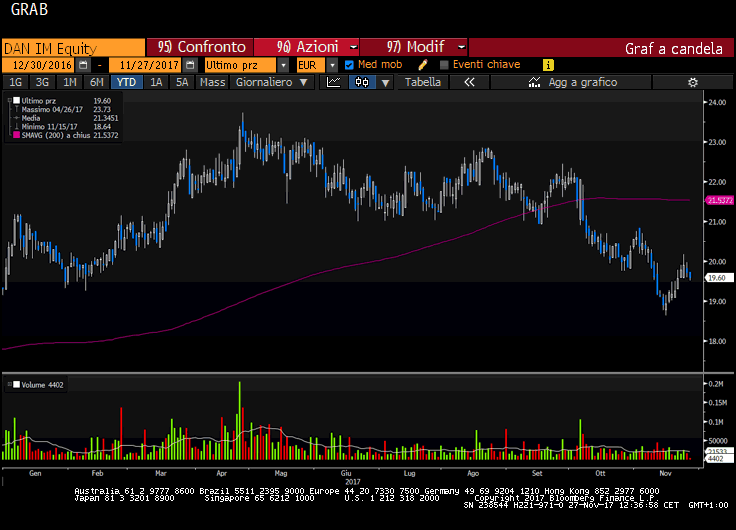Toggle the Med mob checkbox
Image resolution: width=736 pixels, height=530 pixels.
pos(349,65)
